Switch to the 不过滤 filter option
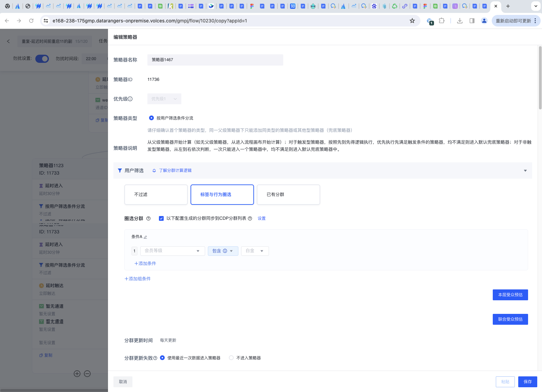This screenshot has width=542, height=392. tap(156, 195)
